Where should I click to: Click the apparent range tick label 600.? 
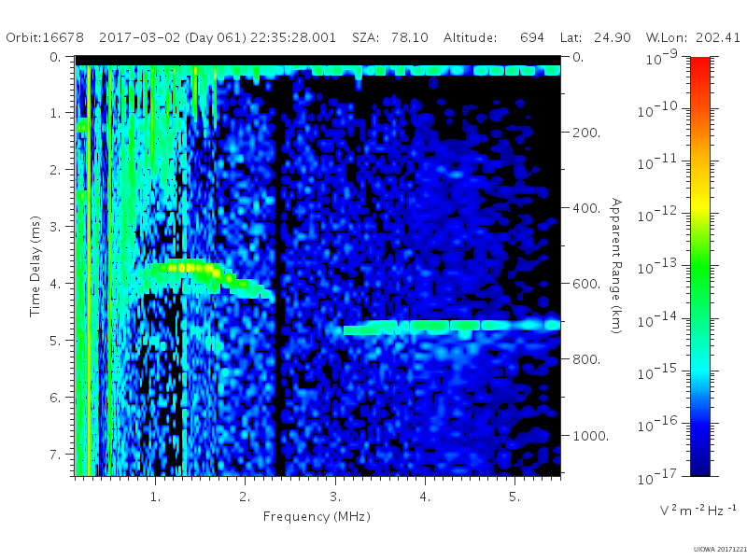586,284
